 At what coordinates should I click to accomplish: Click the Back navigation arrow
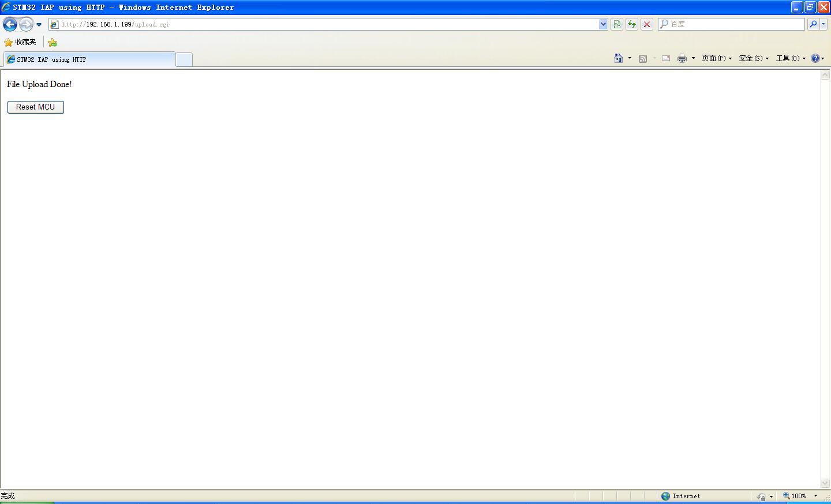10,24
